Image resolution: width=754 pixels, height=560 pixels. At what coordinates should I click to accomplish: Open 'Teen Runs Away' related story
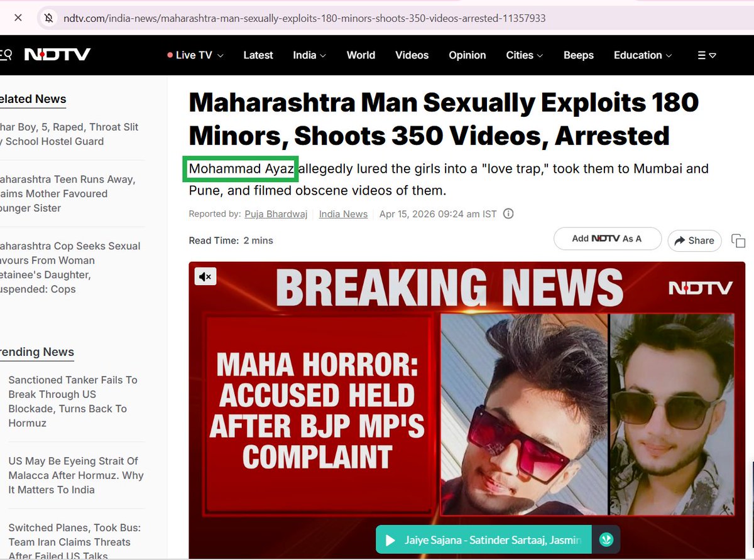(x=68, y=194)
